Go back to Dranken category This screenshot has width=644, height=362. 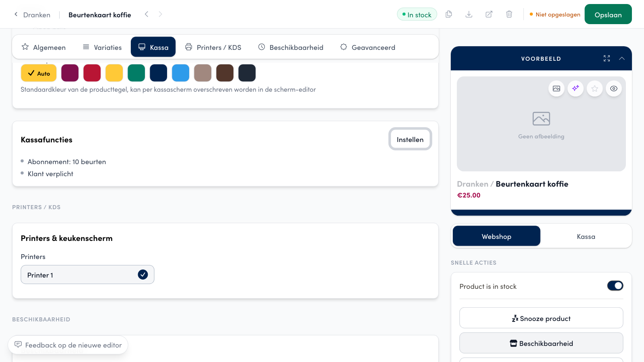pyautogui.click(x=33, y=15)
